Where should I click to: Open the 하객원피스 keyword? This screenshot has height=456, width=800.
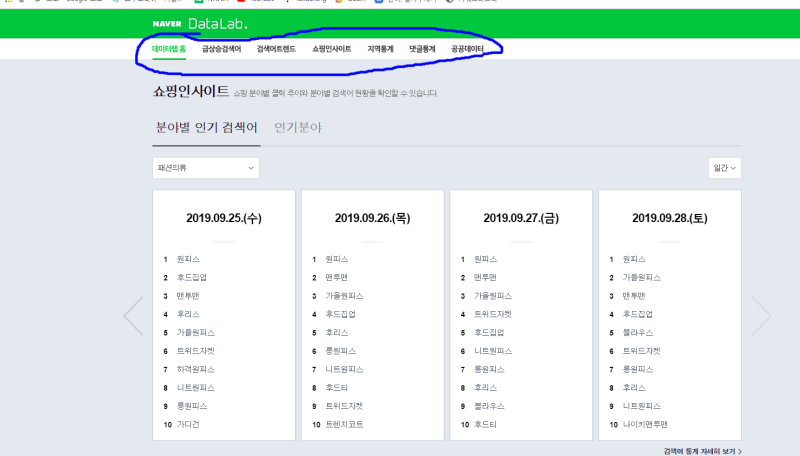click(x=196, y=369)
